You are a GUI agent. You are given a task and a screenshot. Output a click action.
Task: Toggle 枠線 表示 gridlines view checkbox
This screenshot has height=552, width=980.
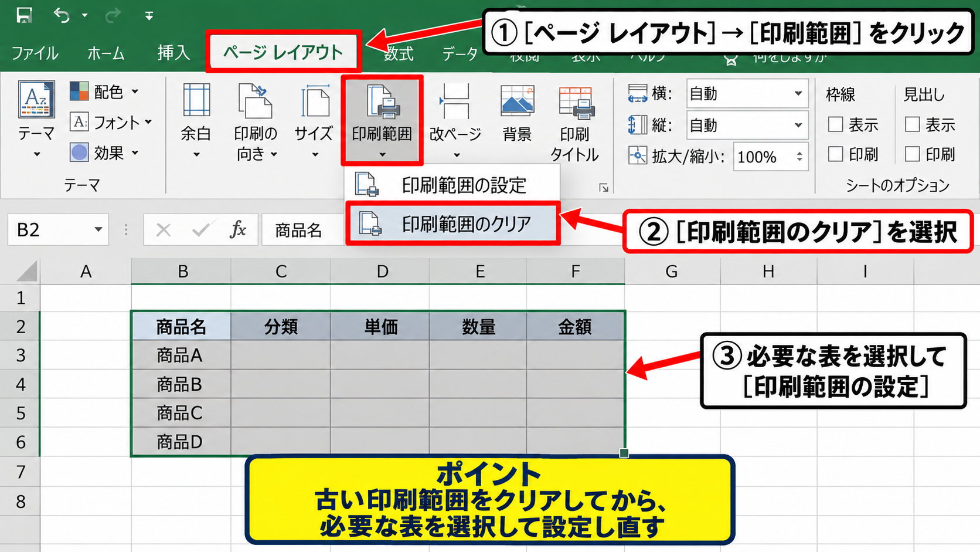[x=835, y=124]
